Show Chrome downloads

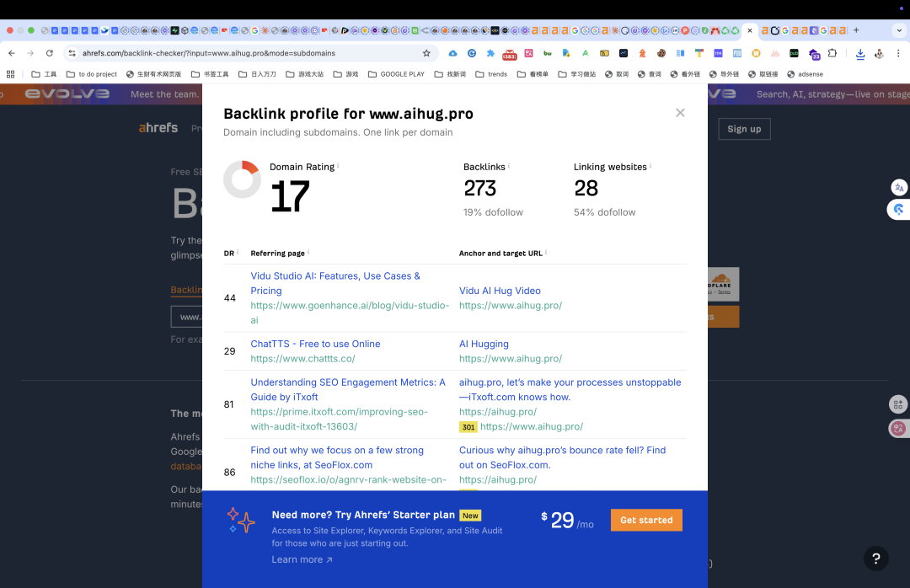click(860, 53)
